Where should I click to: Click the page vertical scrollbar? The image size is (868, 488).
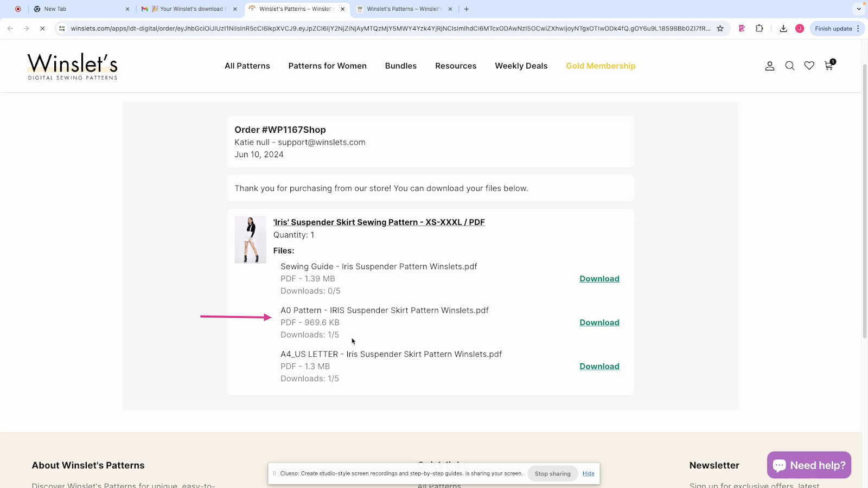pyautogui.click(x=865, y=201)
